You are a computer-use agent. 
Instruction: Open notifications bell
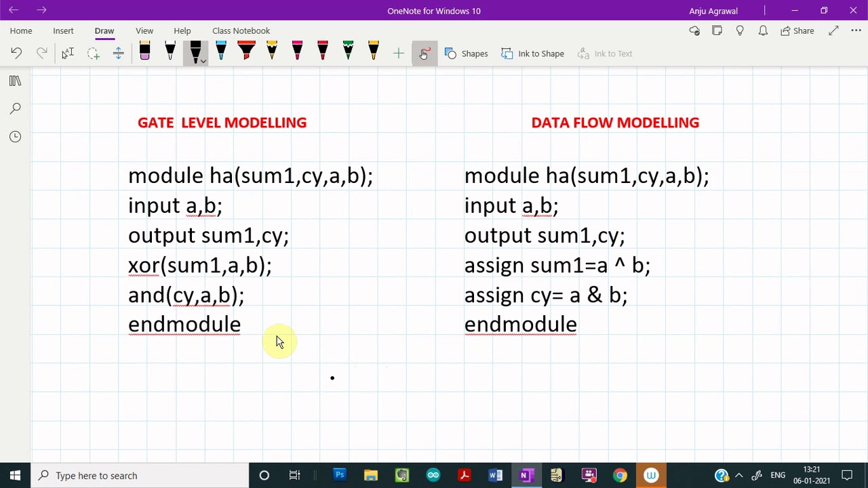click(763, 30)
